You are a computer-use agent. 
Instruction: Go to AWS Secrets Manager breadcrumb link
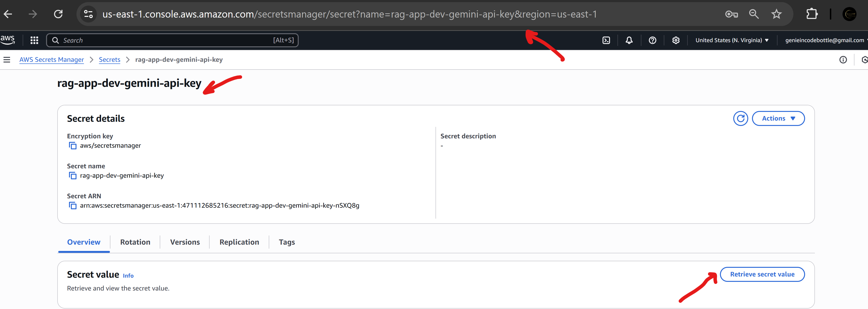(x=51, y=60)
